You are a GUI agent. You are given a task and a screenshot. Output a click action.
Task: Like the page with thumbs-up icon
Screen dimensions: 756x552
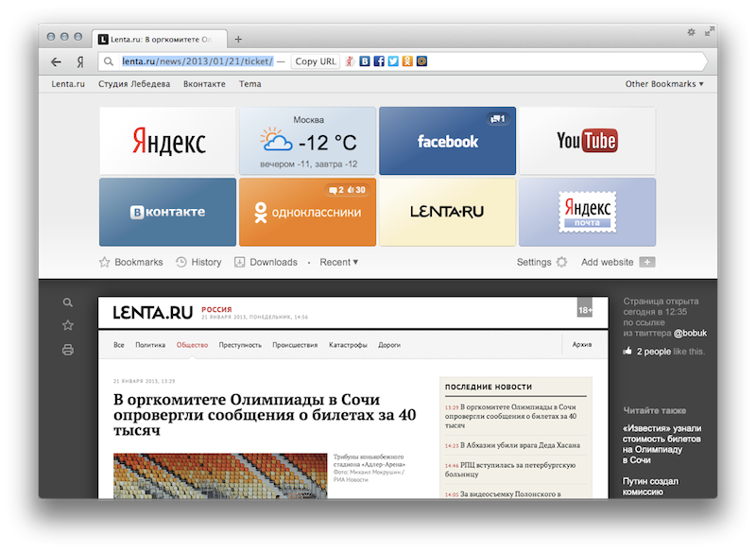coord(627,351)
